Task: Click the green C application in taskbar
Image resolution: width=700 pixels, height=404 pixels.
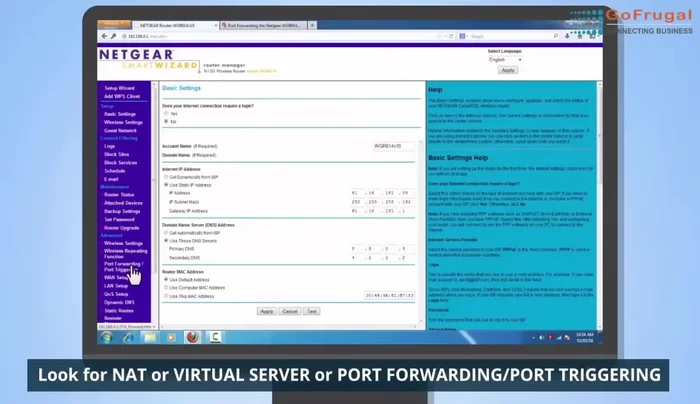Action: 215,337
